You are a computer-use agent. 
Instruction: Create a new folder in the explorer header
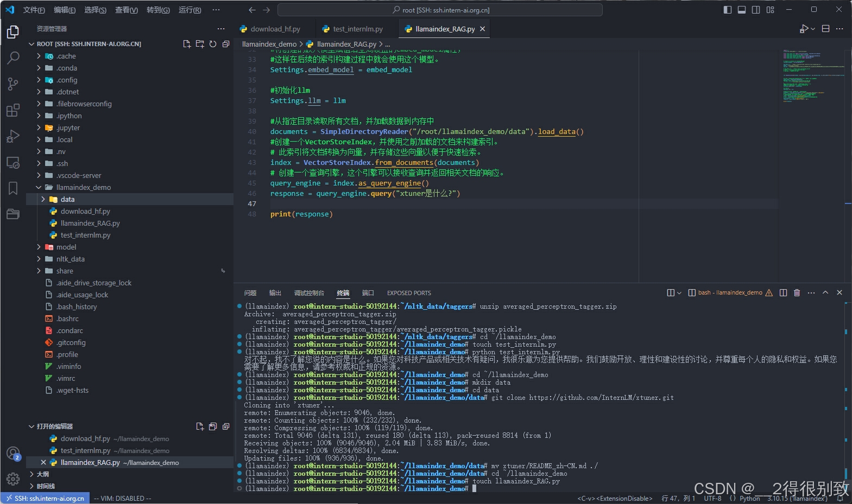pyautogui.click(x=200, y=44)
